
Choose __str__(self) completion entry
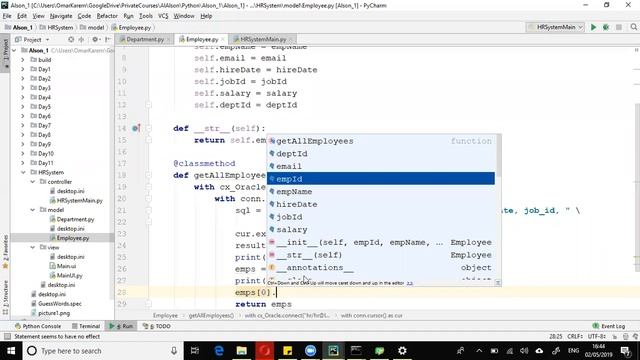(x=381, y=255)
